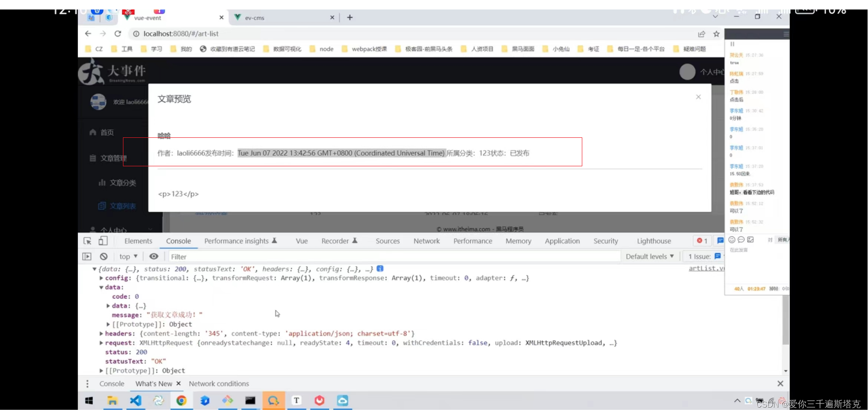This screenshot has height=413, width=868.
Task: Open the Typora T icon in taskbar
Action: coord(297,401)
